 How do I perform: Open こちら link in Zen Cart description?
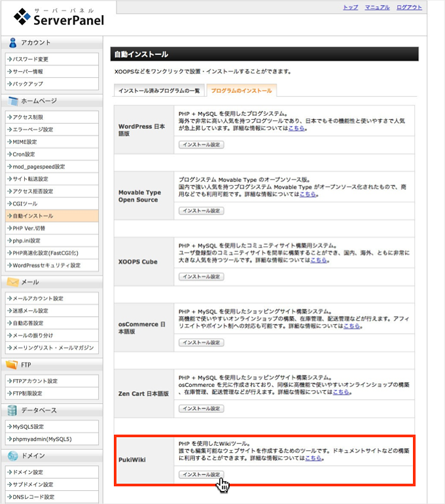[340, 392]
